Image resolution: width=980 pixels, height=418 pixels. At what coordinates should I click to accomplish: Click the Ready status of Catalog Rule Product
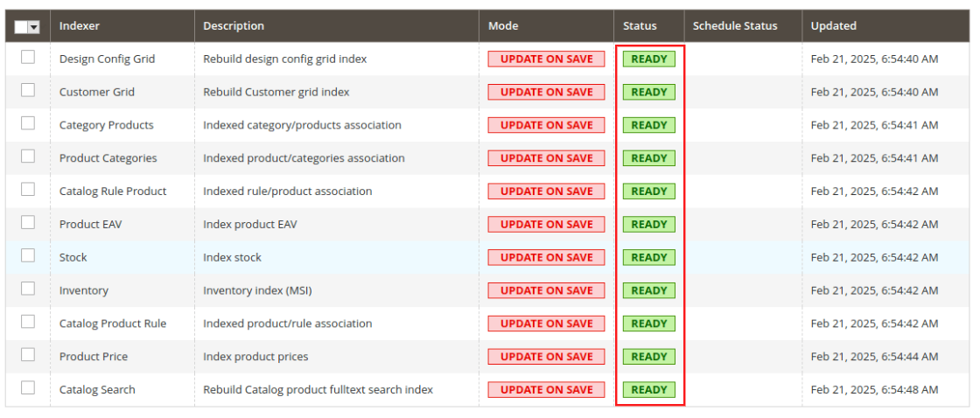(648, 192)
